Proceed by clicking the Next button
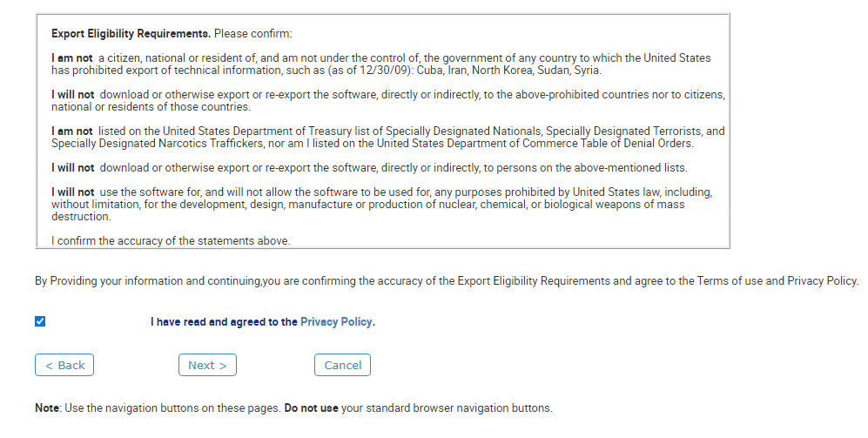 207,365
